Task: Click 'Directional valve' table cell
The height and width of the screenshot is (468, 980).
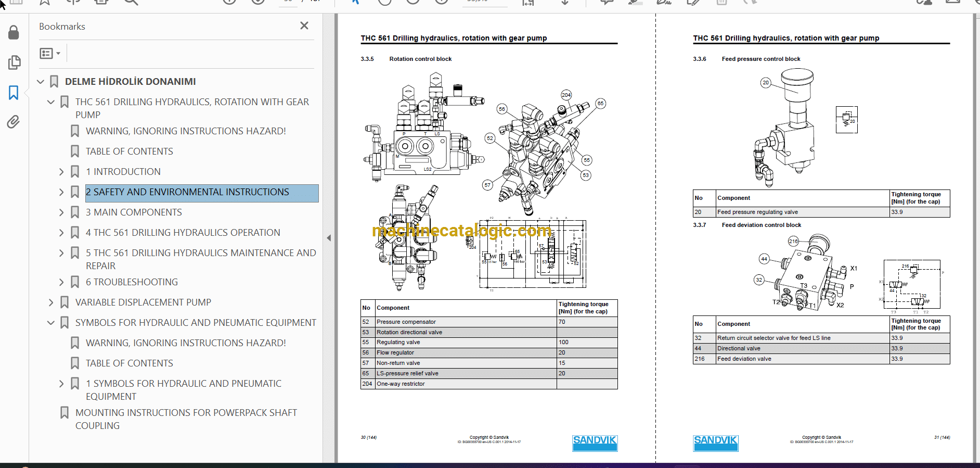Action: 803,348
